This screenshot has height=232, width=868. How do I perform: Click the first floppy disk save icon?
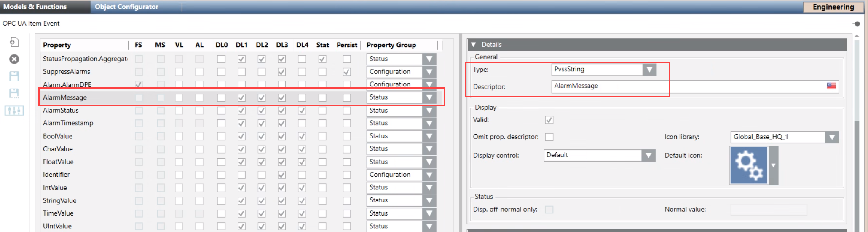pyautogui.click(x=14, y=76)
